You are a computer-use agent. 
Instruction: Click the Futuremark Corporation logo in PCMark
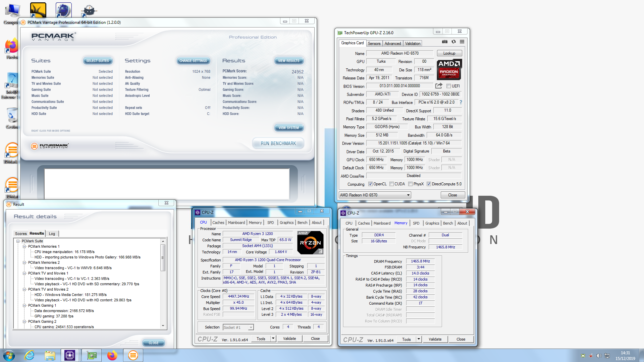click(x=50, y=146)
